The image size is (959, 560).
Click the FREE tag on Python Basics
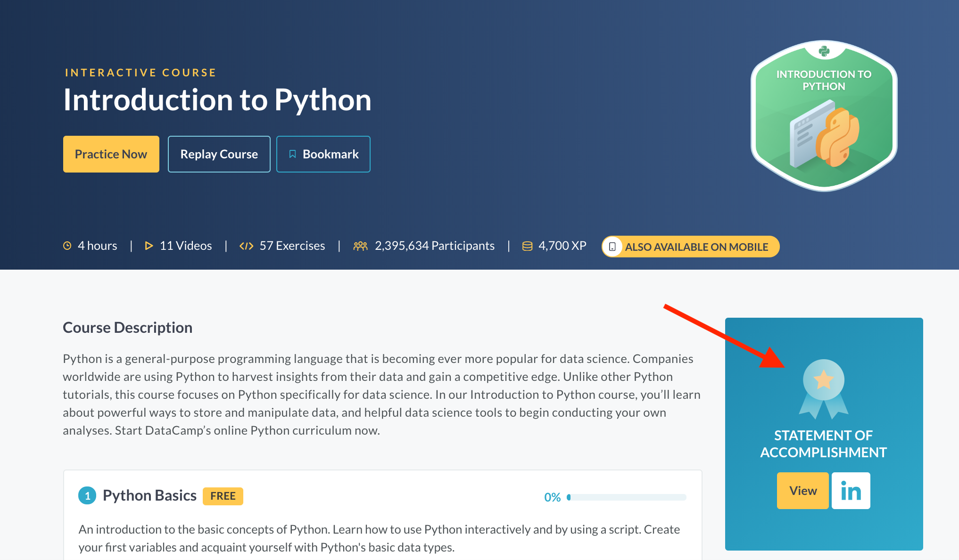[223, 496]
